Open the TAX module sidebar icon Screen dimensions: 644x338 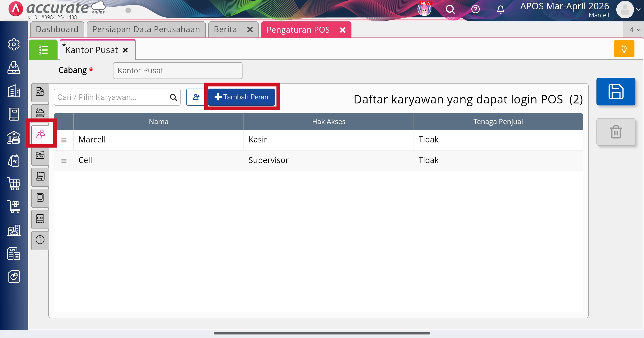pyautogui.click(x=14, y=253)
